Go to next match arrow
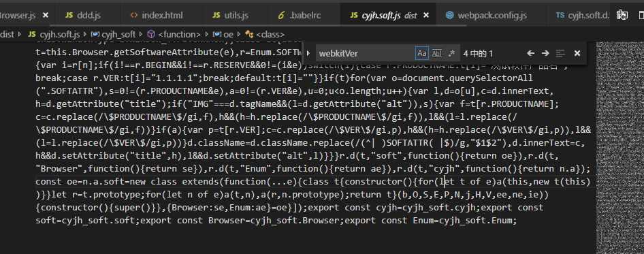The height and width of the screenshot is (254, 644). tap(545, 53)
